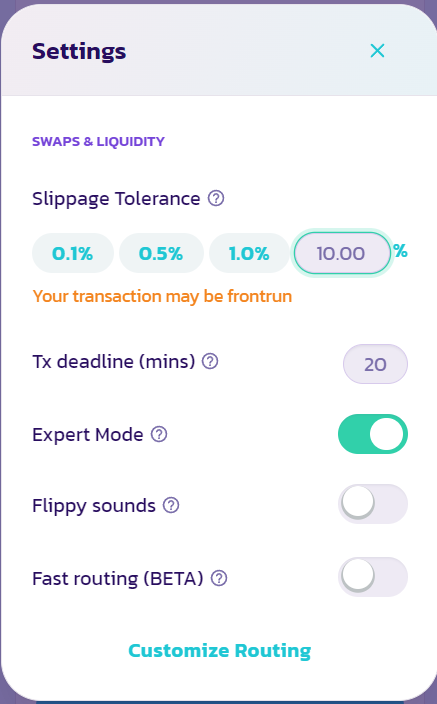Click the Flippy sounds label text
Screen dimensions: 437x704
(94, 506)
